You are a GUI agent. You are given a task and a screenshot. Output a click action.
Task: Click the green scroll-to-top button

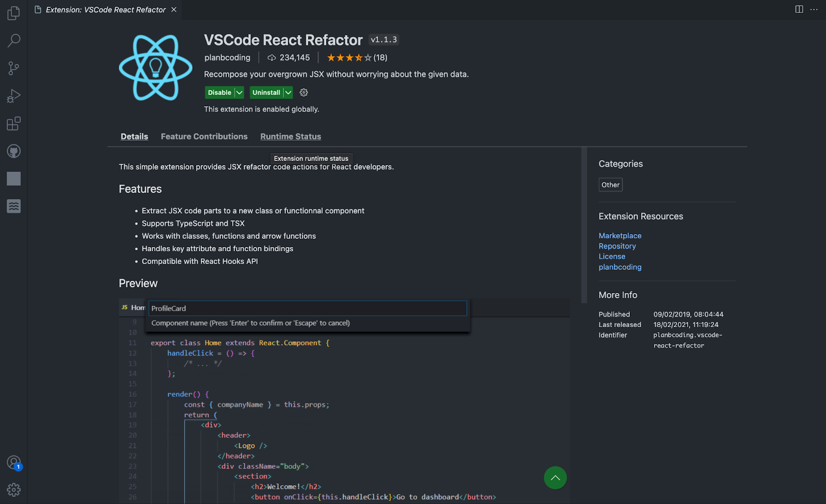click(x=555, y=478)
